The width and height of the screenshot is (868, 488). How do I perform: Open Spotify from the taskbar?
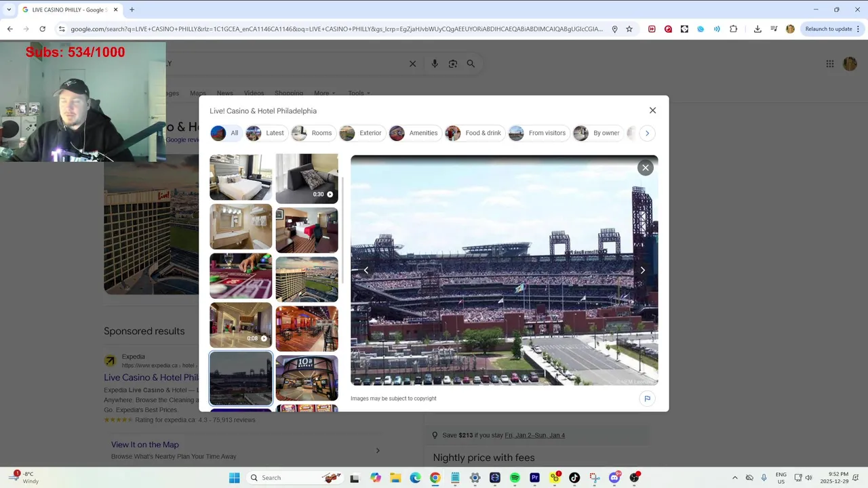coord(515,478)
